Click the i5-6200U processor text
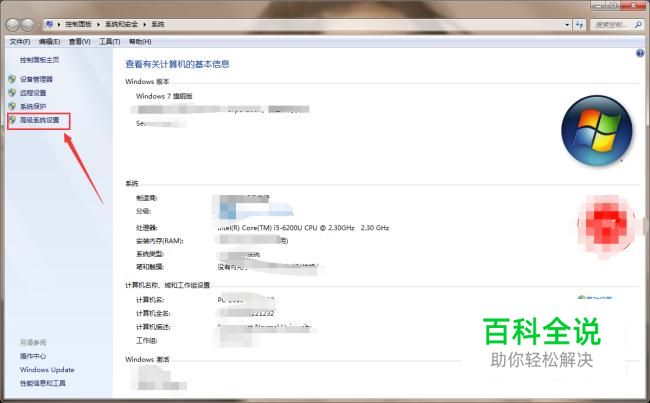The image size is (650, 403). (x=303, y=228)
